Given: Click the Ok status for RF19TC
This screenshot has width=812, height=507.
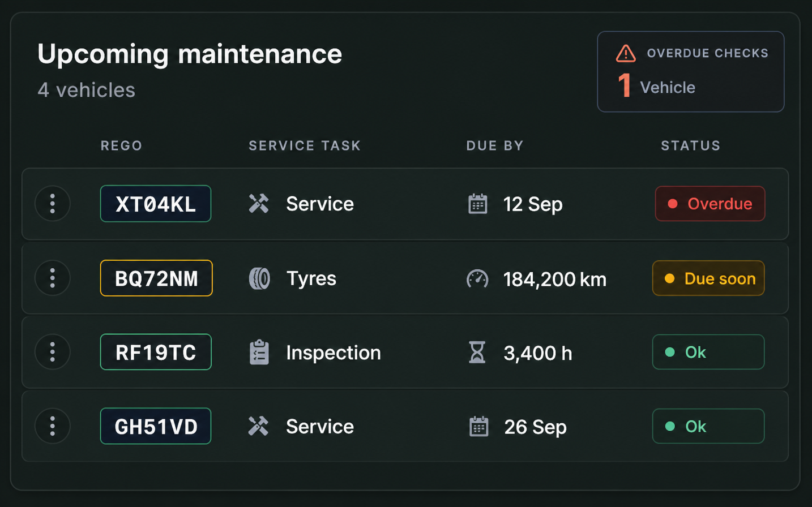Looking at the screenshot, I should click(708, 352).
